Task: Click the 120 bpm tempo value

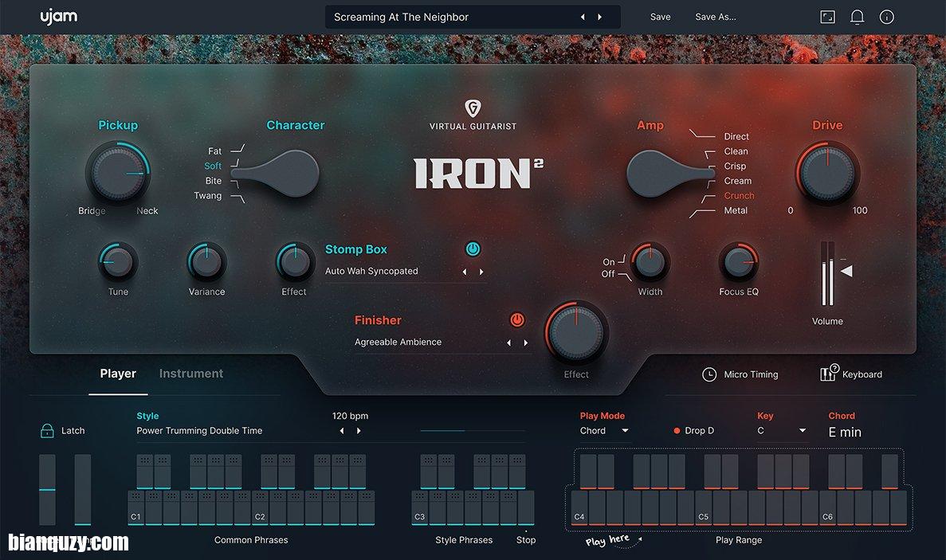Action: tap(350, 416)
